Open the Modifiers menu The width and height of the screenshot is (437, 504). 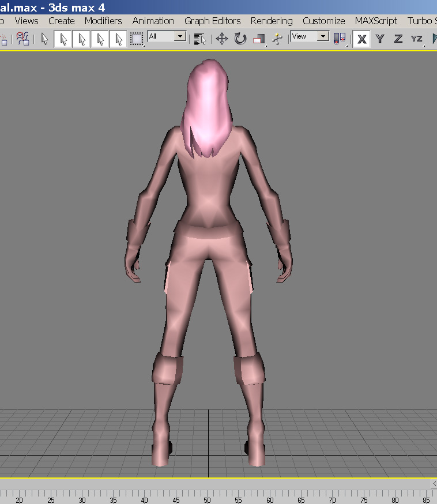103,21
